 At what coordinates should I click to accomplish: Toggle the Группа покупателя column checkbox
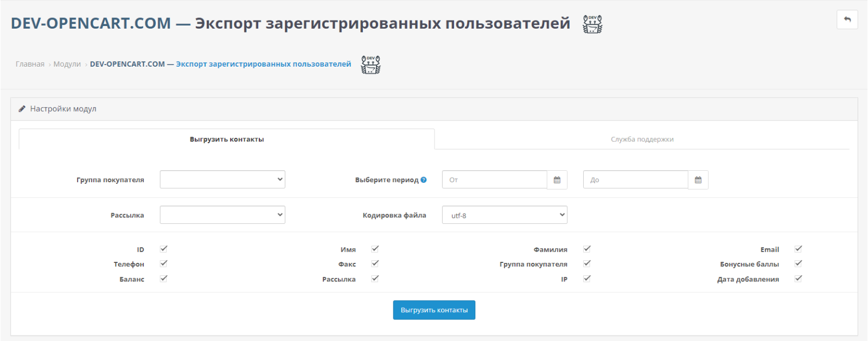(587, 263)
